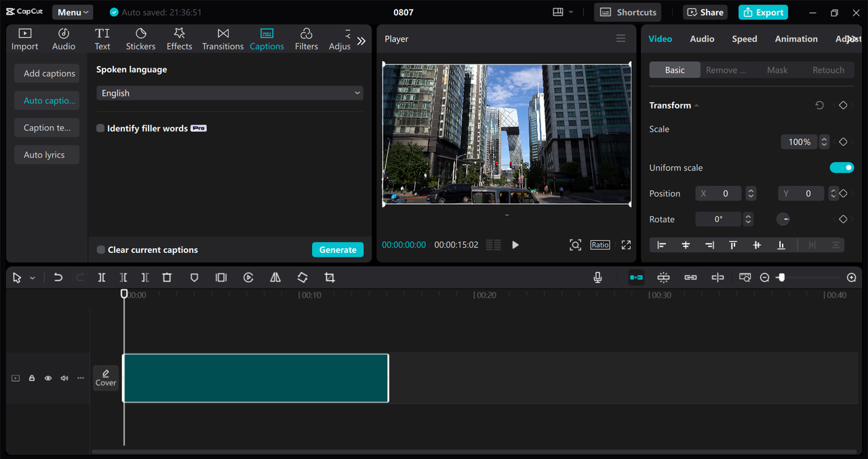Click the Export button
Viewport: 868px width, 459px height.
(763, 12)
